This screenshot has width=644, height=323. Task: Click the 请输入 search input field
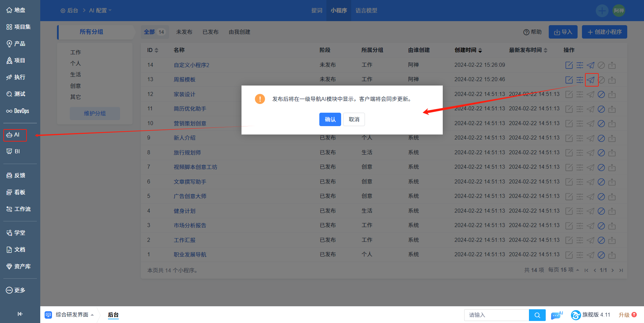click(x=496, y=315)
